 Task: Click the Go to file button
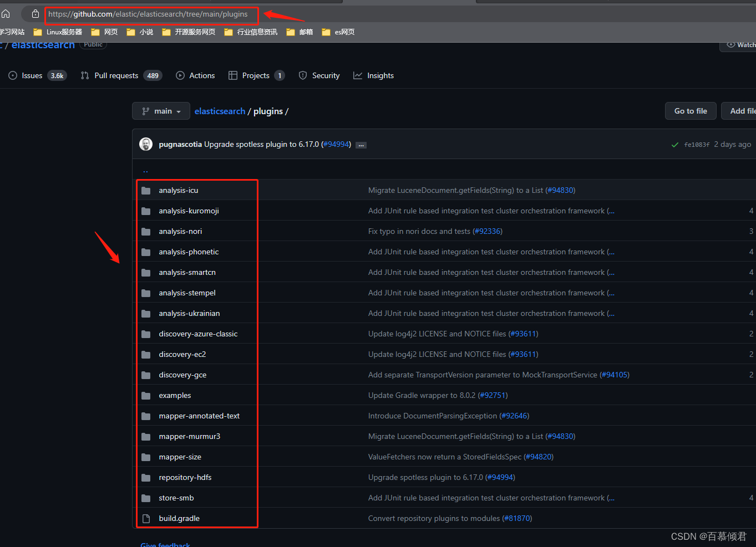(x=691, y=111)
